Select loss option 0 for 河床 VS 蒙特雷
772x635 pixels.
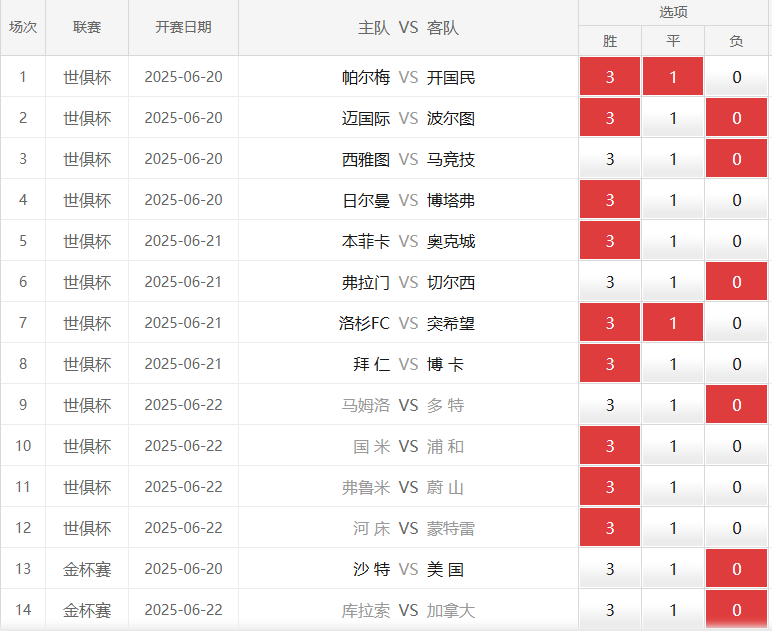coord(736,528)
